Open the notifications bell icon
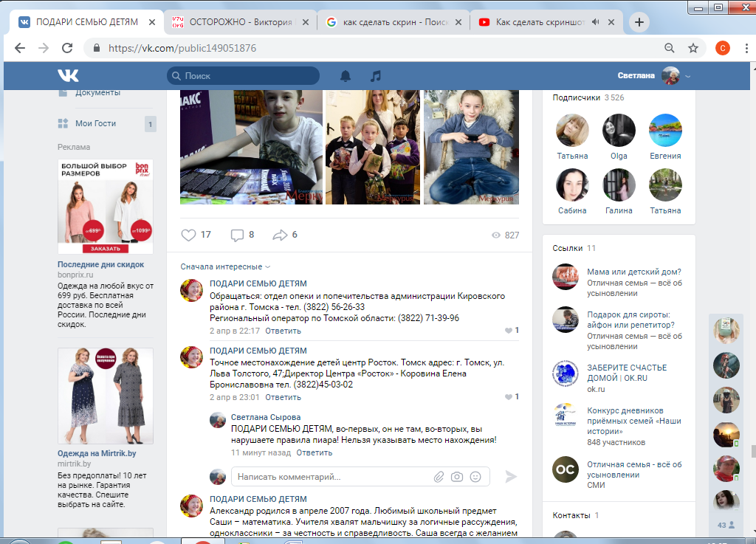756x544 pixels. coord(345,75)
